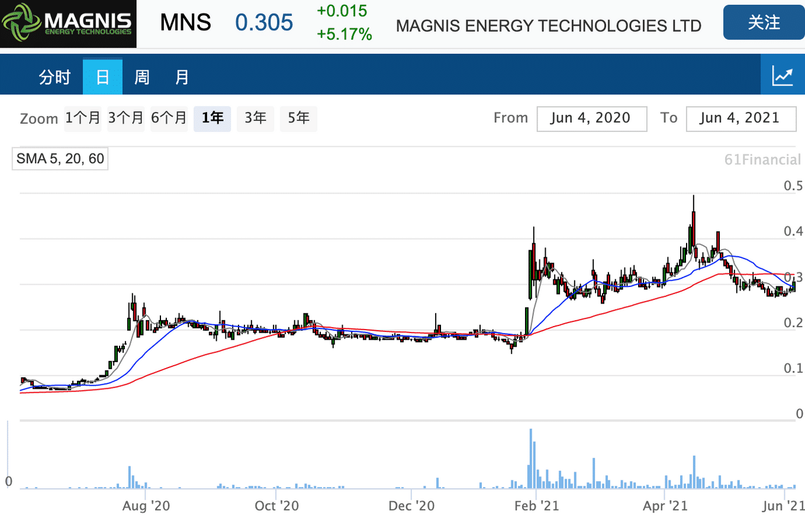Click the Jun '21 axis label

(784, 506)
